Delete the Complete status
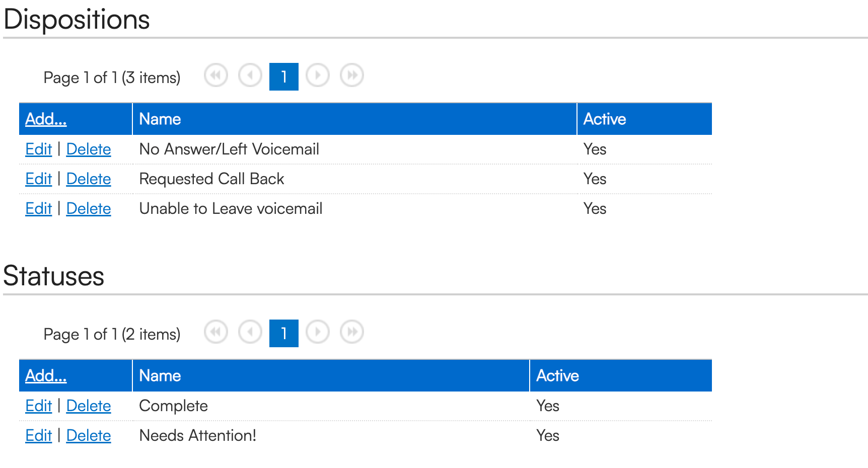Screen dimensions: 868x468 coord(89,406)
